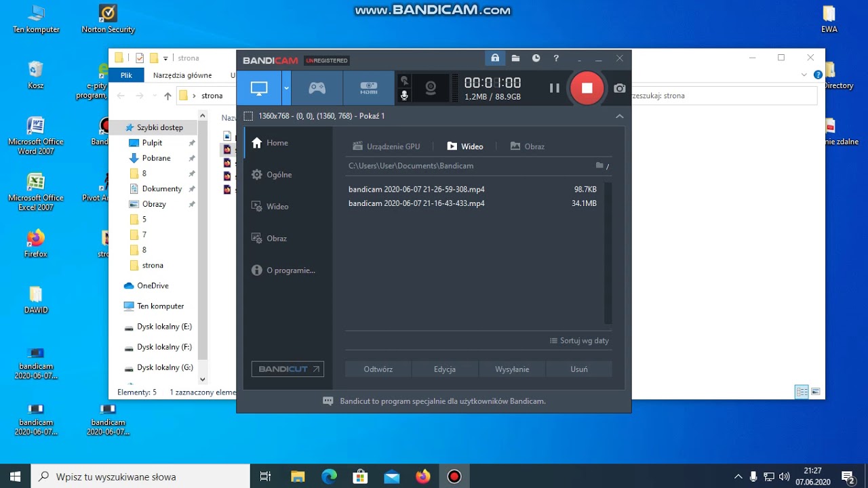The height and width of the screenshot is (488, 868).
Task: Open Task View on the taskbar
Action: [x=266, y=476]
